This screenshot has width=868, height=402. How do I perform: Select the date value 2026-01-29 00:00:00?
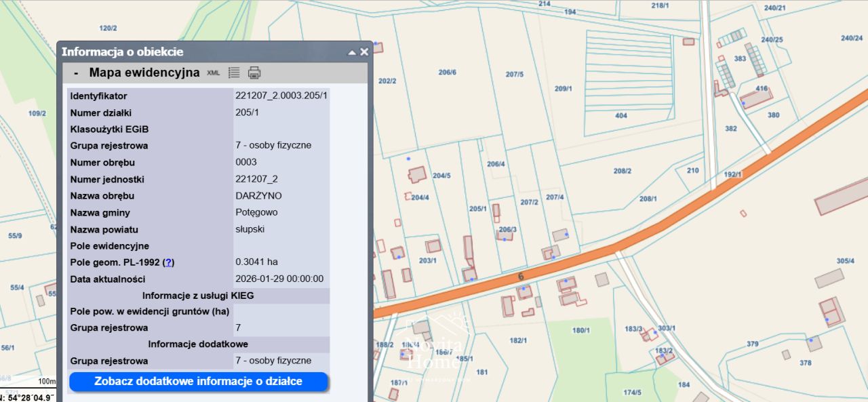pyautogui.click(x=279, y=279)
